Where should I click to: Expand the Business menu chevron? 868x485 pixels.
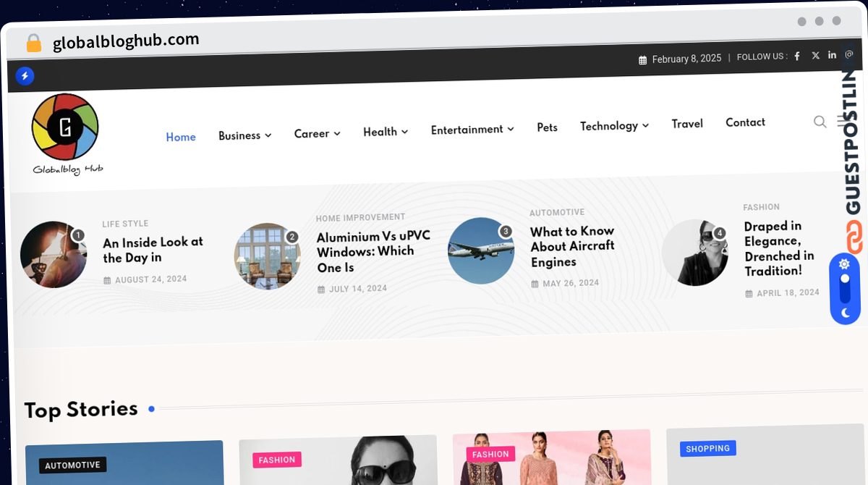pyautogui.click(x=268, y=135)
